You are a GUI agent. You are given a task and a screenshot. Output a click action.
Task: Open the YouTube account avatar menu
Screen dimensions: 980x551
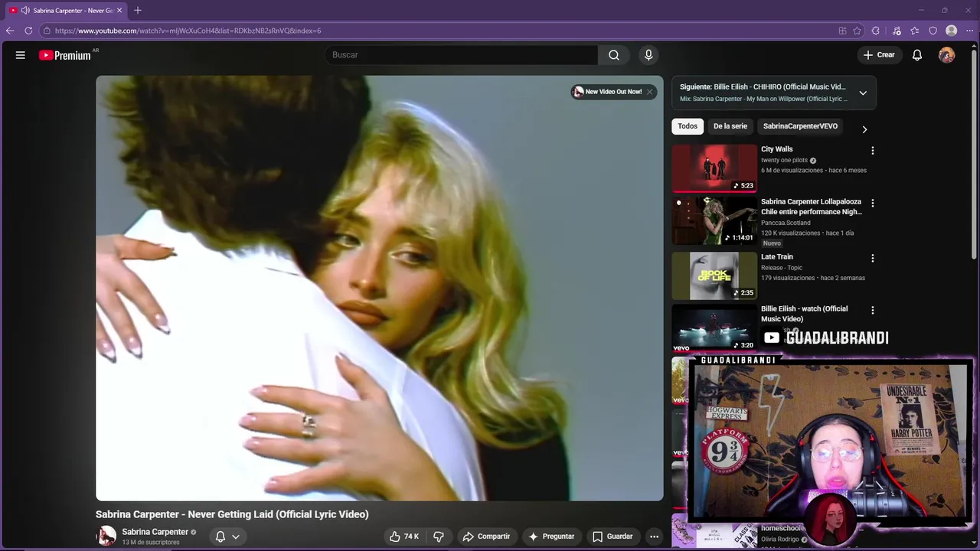[947, 55]
